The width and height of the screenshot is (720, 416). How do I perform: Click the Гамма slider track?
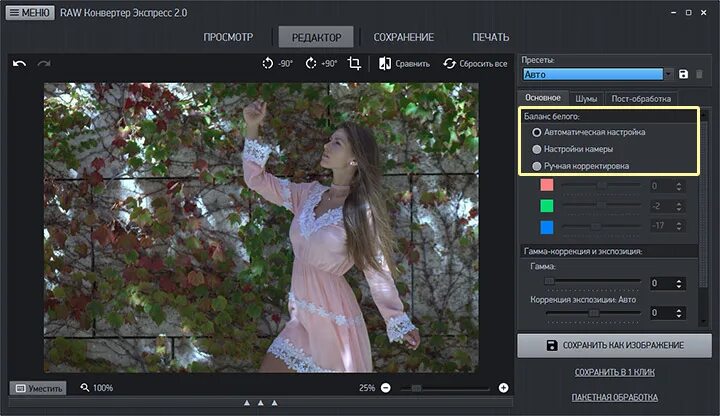coord(592,281)
